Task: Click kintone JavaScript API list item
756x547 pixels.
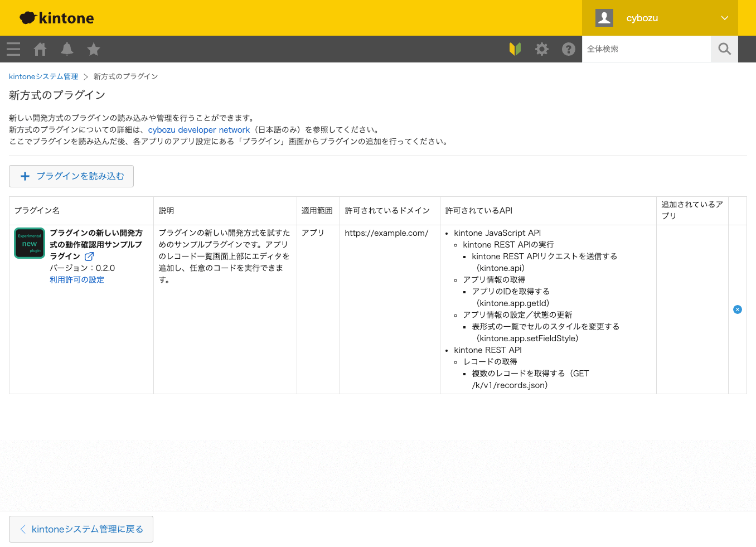Action: coord(497,233)
